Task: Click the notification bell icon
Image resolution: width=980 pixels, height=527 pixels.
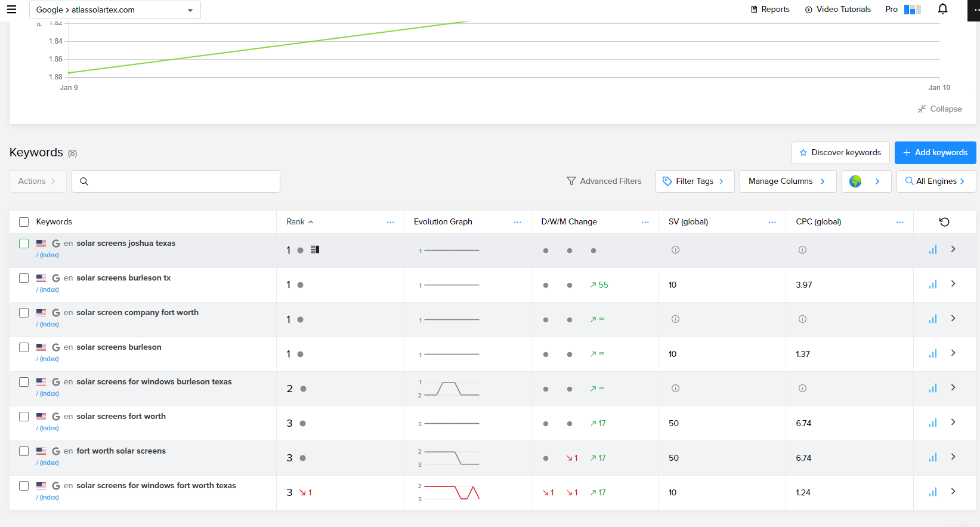Action: [x=942, y=9]
